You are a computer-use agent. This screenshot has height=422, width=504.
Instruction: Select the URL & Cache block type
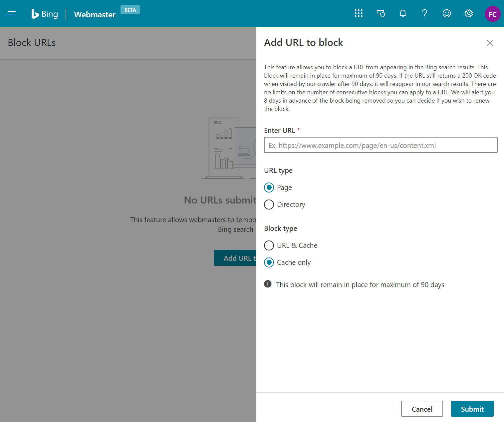[269, 245]
